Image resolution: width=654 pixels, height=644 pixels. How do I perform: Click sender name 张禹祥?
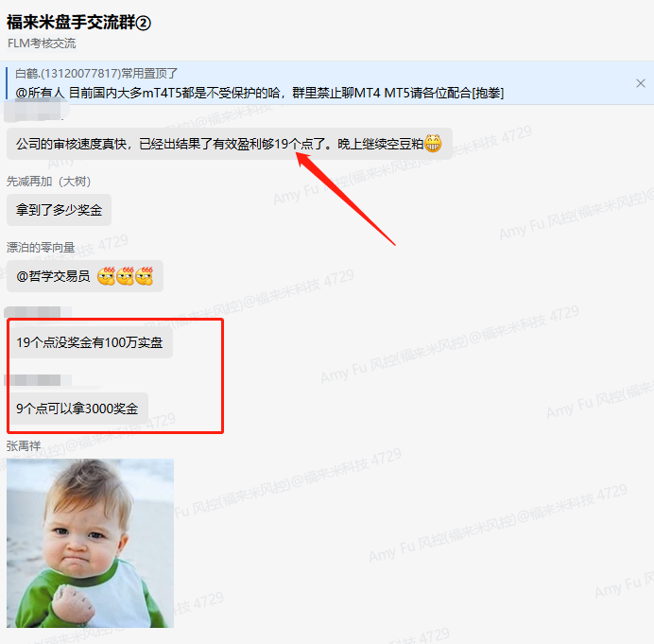pyautogui.click(x=24, y=445)
